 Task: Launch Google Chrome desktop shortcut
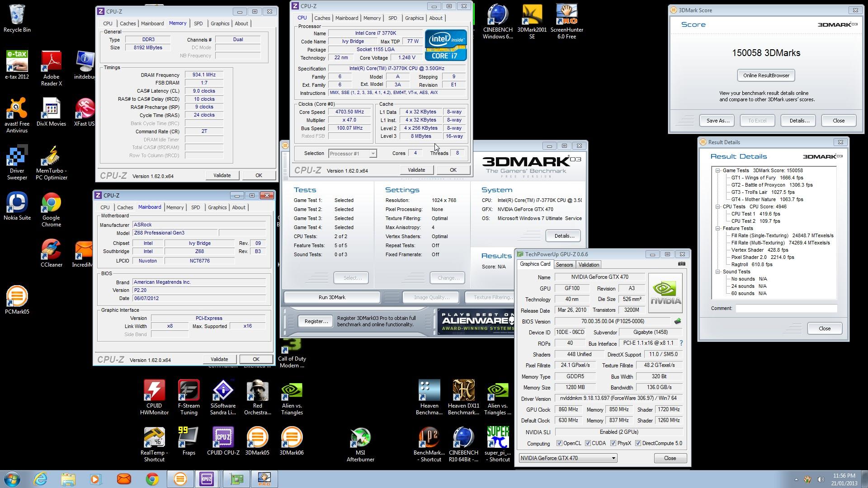[x=51, y=209]
